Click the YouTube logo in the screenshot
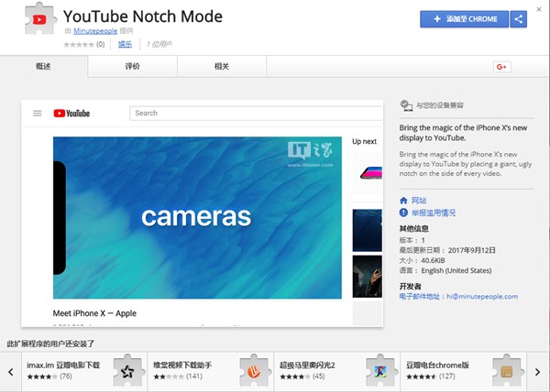550x392 pixels. click(x=71, y=114)
